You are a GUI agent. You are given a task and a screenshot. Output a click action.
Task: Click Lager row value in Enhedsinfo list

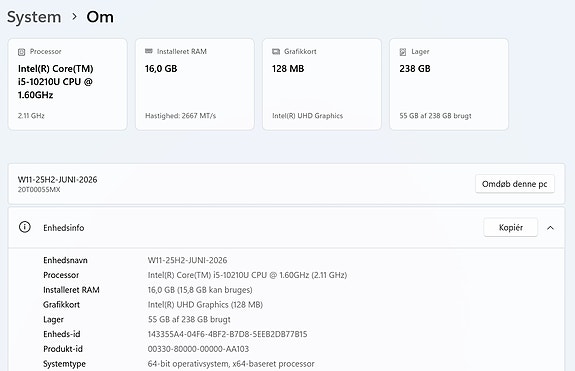pyautogui.click(x=189, y=319)
